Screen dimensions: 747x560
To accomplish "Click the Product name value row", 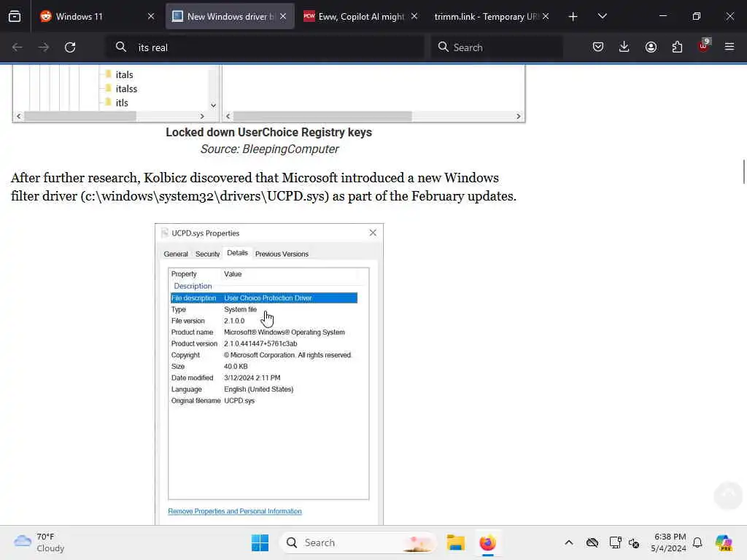I will click(285, 332).
